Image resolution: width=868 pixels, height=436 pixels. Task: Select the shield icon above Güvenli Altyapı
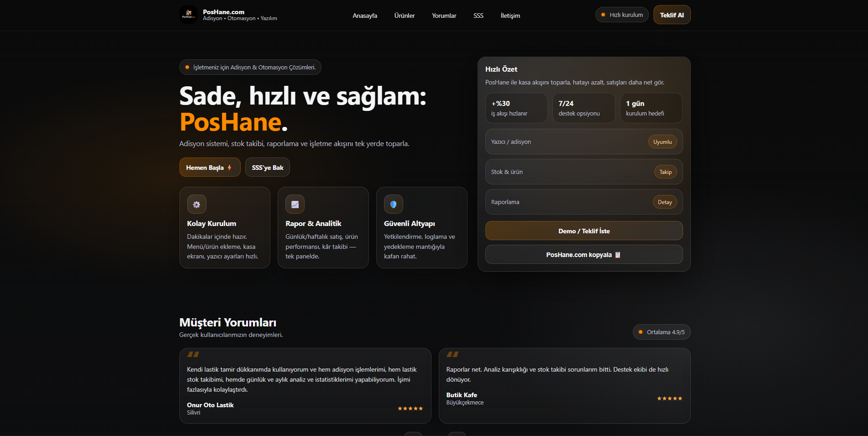(393, 204)
